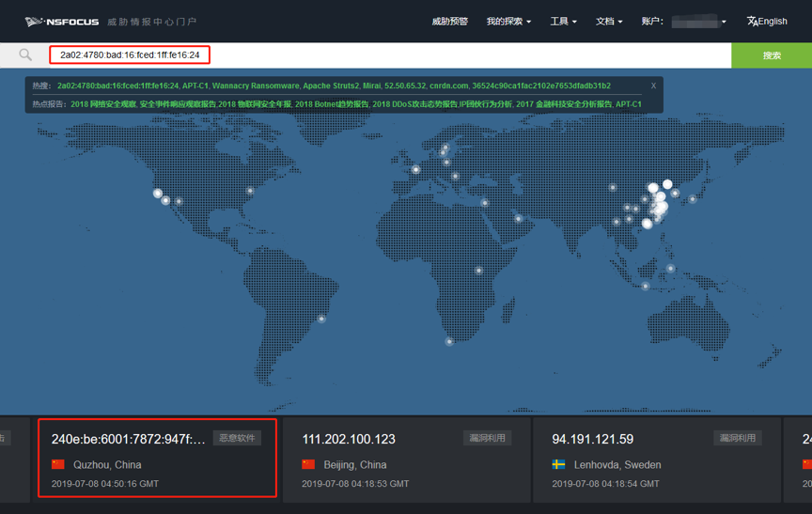Expand the 工具 dropdown menu
The width and height of the screenshot is (812, 514).
563,21
